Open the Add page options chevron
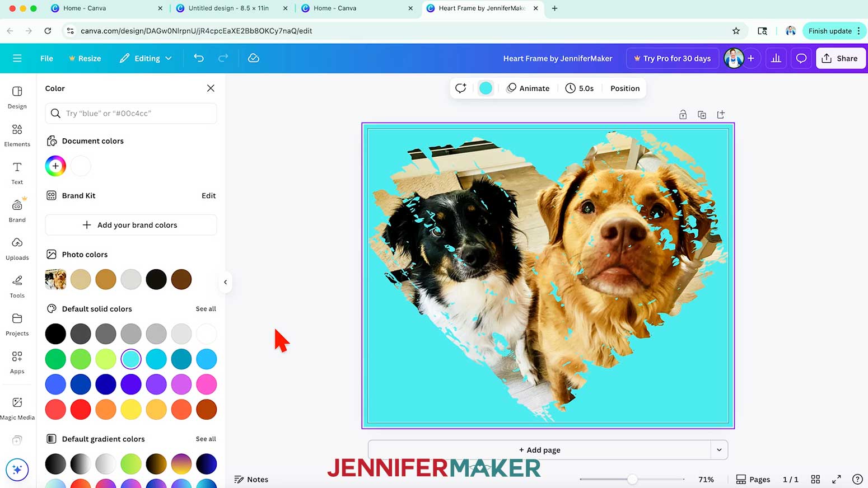Image resolution: width=868 pixels, height=488 pixels. click(719, 450)
